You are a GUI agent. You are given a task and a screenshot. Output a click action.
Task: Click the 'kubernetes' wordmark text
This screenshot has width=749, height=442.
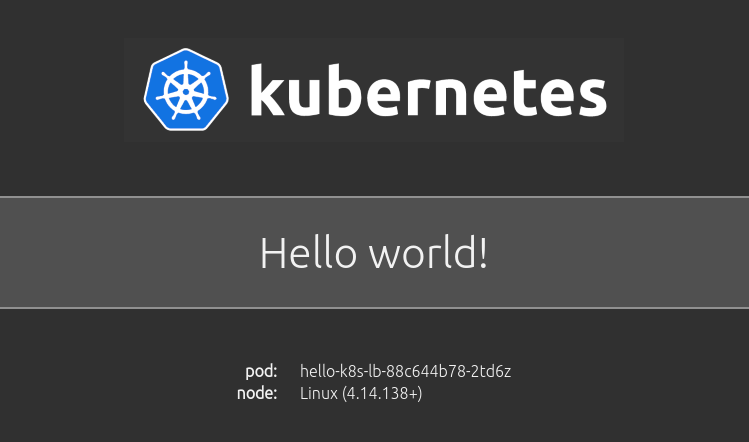point(428,90)
